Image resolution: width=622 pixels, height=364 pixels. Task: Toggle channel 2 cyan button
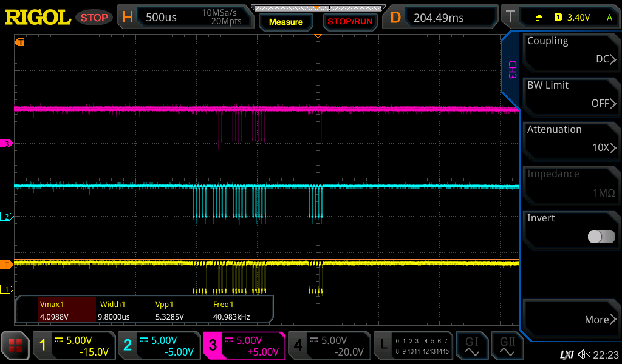pos(159,346)
